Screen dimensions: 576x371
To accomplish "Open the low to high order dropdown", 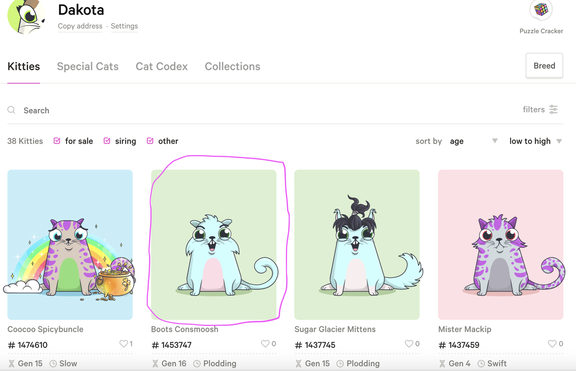I will 536,141.
